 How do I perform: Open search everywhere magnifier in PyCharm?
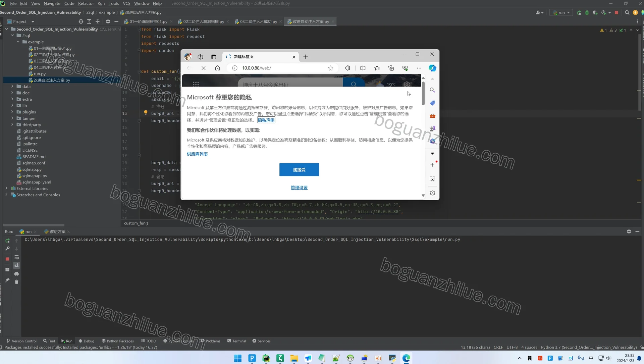pos(627,12)
